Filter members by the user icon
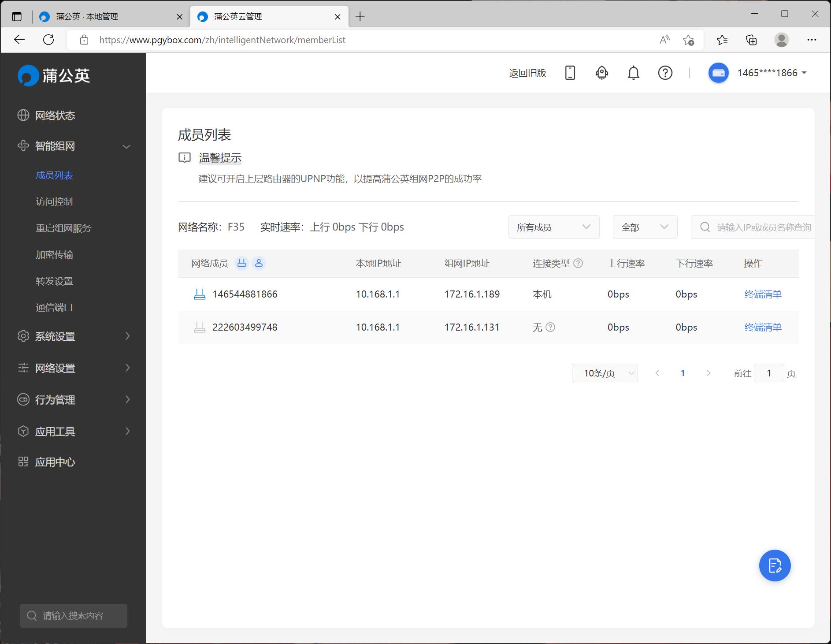831x644 pixels. [259, 263]
